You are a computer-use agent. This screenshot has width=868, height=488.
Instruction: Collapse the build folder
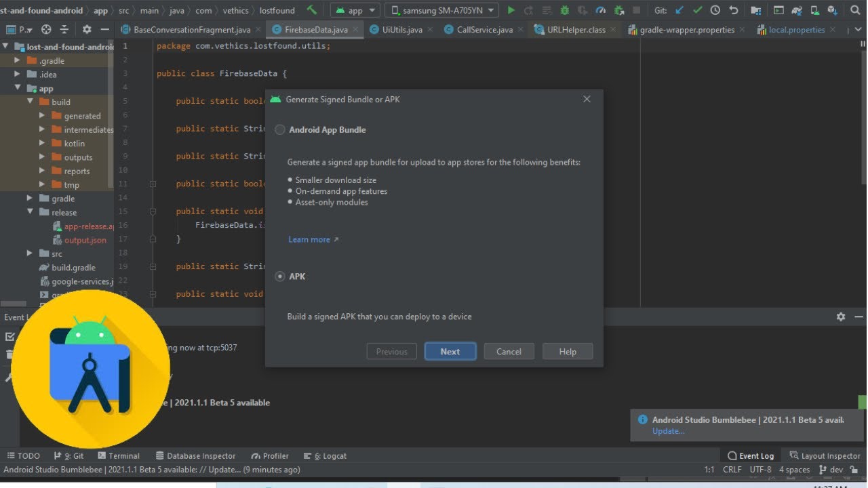(x=30, y=102)
